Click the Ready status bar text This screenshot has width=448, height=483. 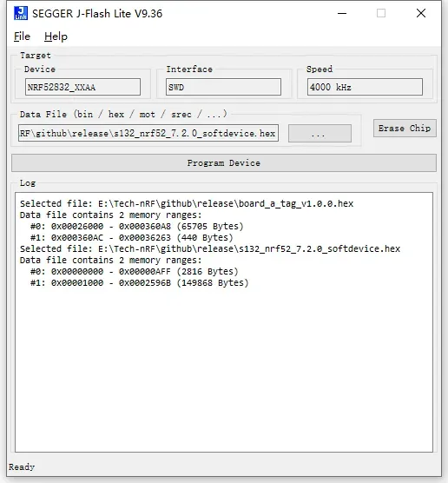pyautogui.click(x=22, y=467)
